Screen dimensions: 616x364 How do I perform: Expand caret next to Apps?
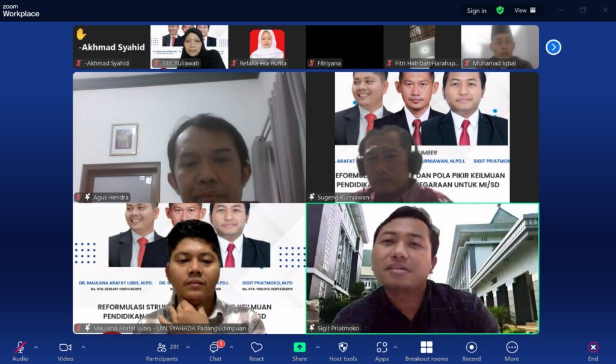coord(395,348)
